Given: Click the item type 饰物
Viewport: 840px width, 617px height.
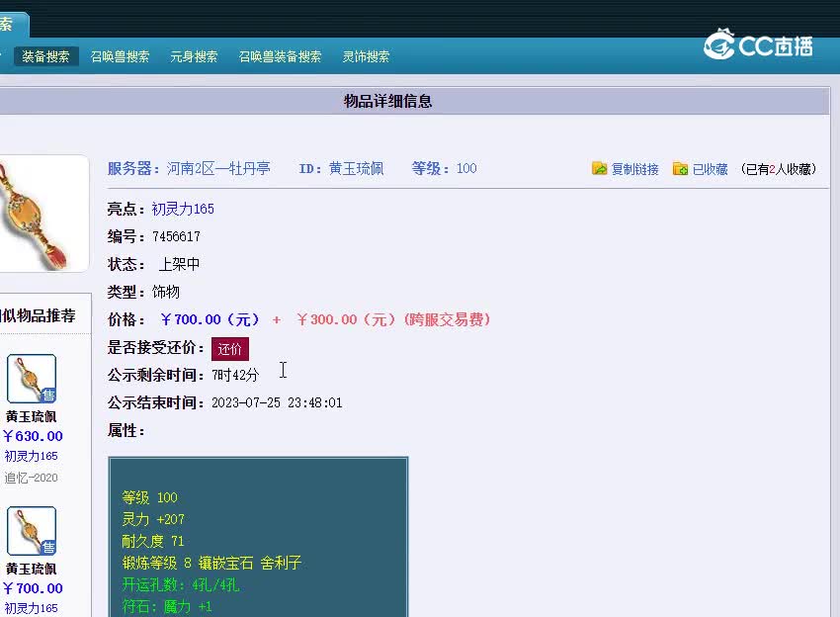Looking at the screenshot, I should (166, 292).
